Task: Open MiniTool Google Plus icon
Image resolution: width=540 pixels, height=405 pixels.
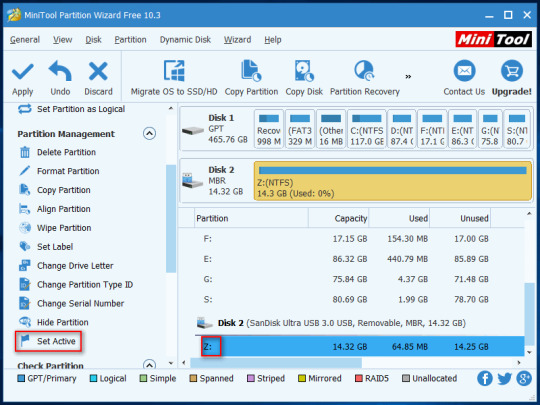Action: (x=524, y=378)
